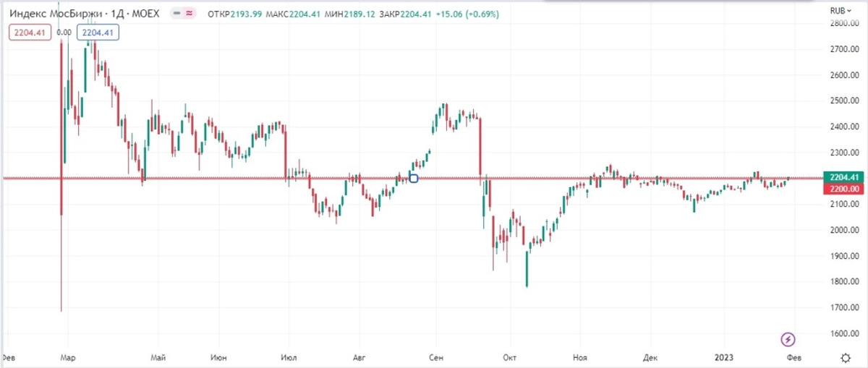Image resolution: width=868 pixels, height=368 pixels.
Task: Click the red-outlined 2204.41 sell price button
Action: pos(29,32)
